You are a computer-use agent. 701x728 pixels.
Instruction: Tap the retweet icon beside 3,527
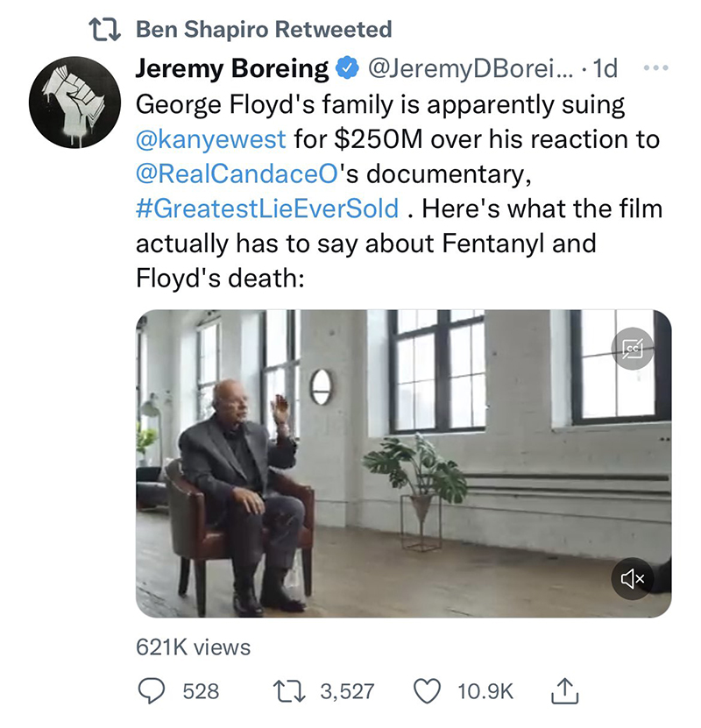[289, 691]
